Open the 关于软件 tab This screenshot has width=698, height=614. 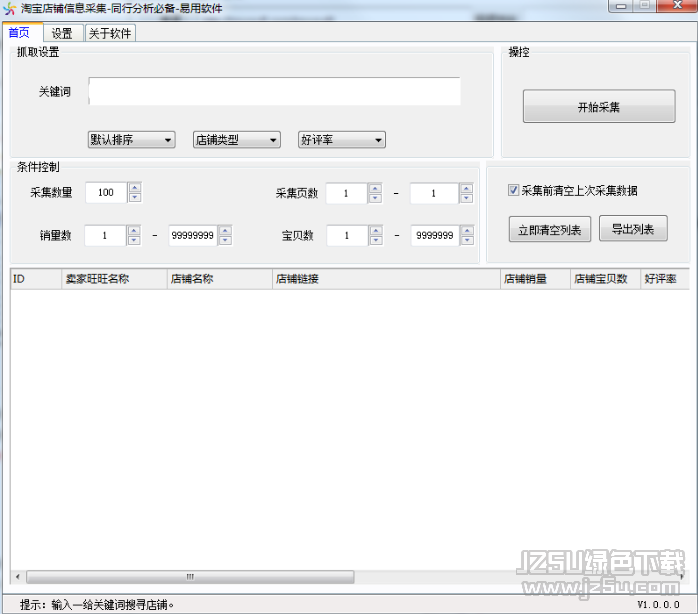110,33
